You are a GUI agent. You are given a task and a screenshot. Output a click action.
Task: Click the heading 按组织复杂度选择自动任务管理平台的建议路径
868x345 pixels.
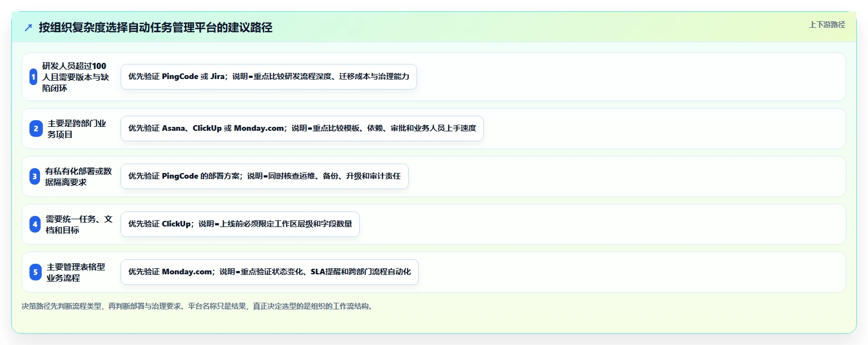[156, 28]
